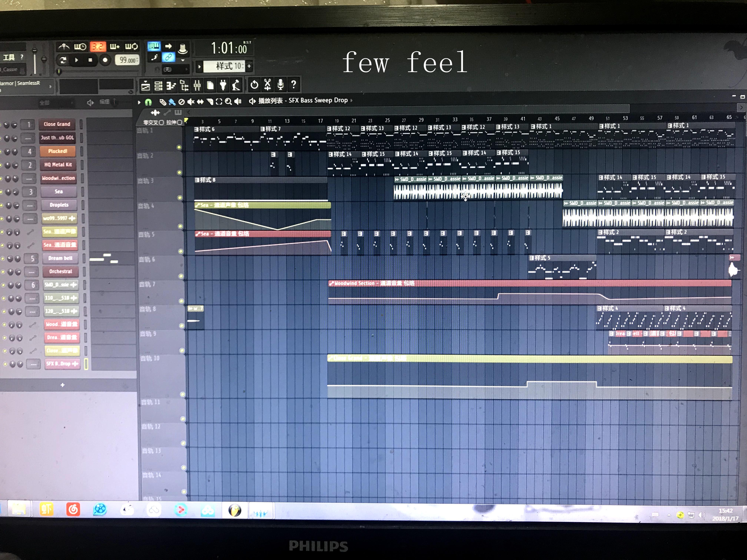Select the Close Grand channel button
The image size is (747, 560).
point(57,124)
